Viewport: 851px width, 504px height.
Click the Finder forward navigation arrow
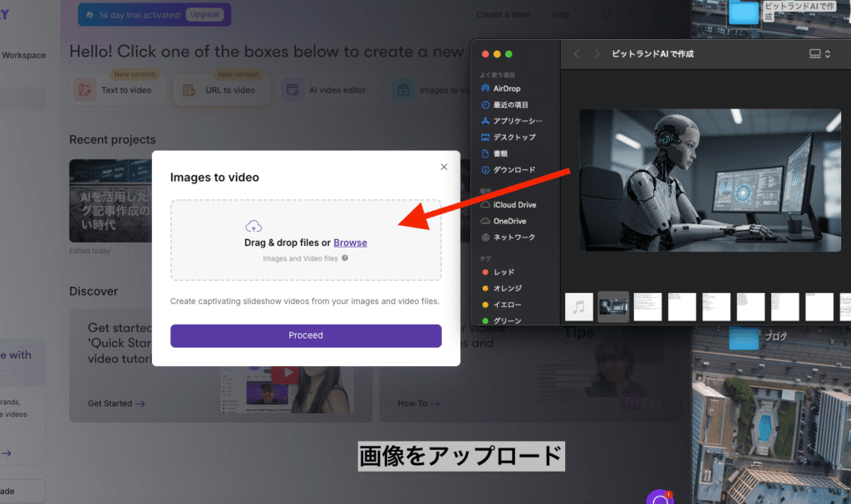point(597,54)
